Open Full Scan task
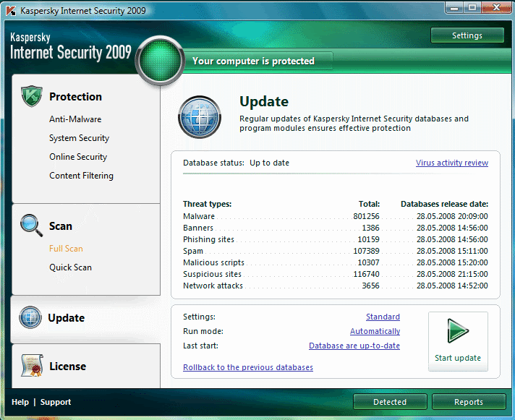The image size is (515, 420). pos(66,249)
